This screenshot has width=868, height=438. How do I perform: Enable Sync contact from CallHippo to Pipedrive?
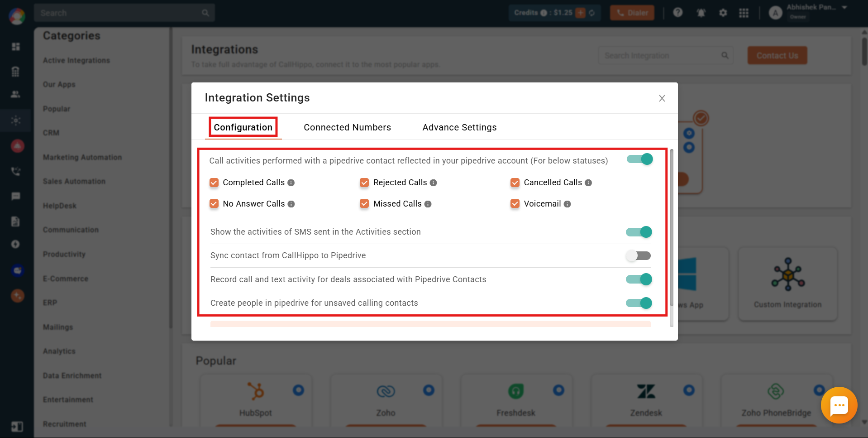point(639,255)
